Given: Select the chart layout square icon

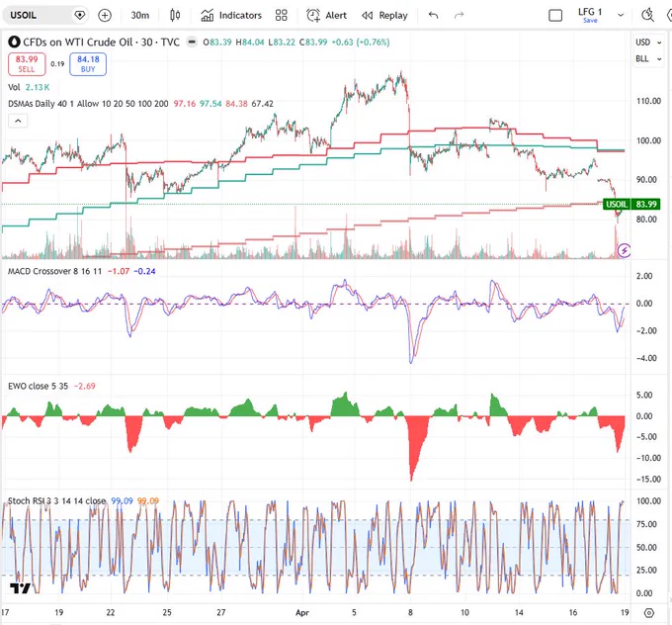Looking at the screenshot, I should [x=555, y=16].
